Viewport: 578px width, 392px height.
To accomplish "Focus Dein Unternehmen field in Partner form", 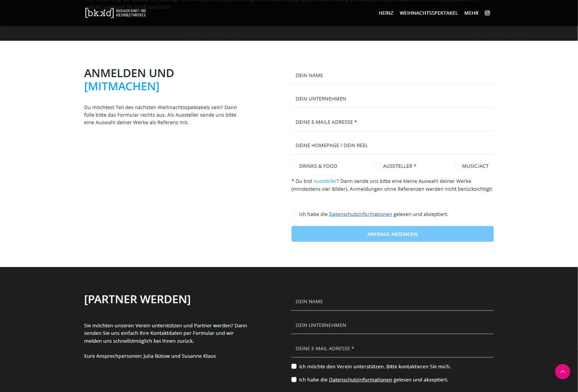I will pyautogui.click(x=392, y=325).
